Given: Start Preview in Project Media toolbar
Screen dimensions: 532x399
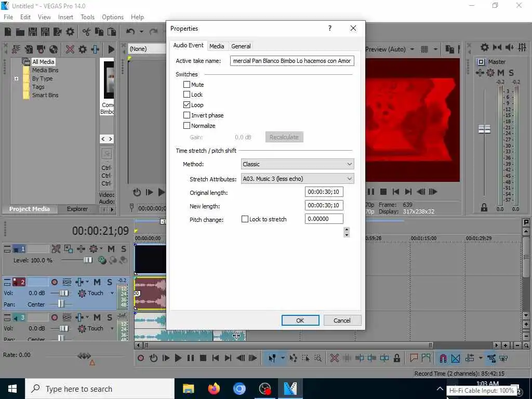Looking at the screenshot, I should pyautogui.click(x=111, y=49).
